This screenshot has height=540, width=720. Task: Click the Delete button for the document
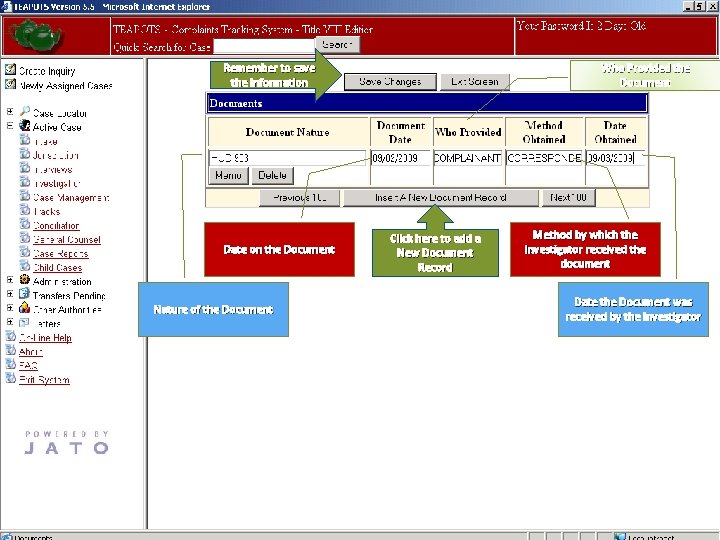click(272, 175)
